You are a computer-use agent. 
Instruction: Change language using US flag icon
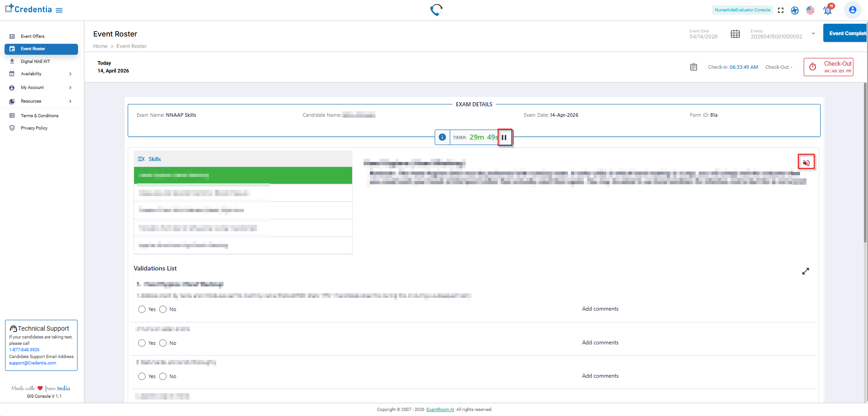pos(810,10)
